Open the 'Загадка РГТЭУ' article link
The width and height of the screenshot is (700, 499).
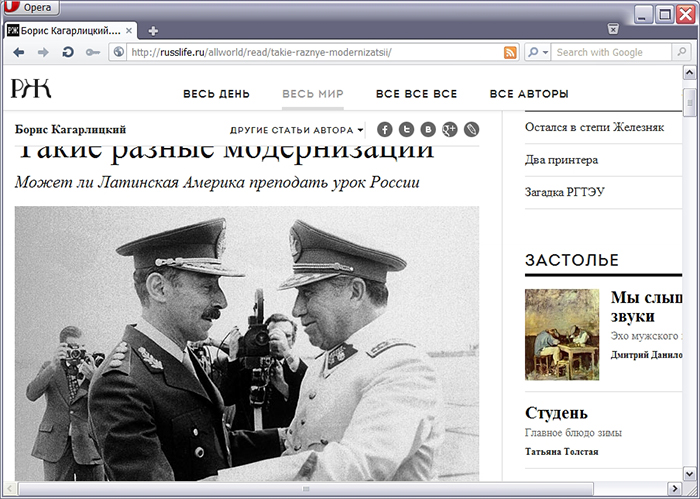(564, 192)
